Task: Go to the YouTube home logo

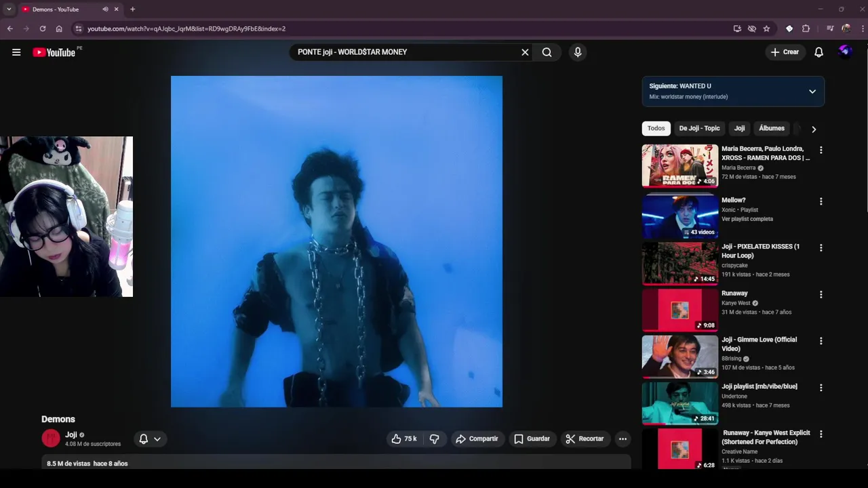Action: tap(54, 52)
